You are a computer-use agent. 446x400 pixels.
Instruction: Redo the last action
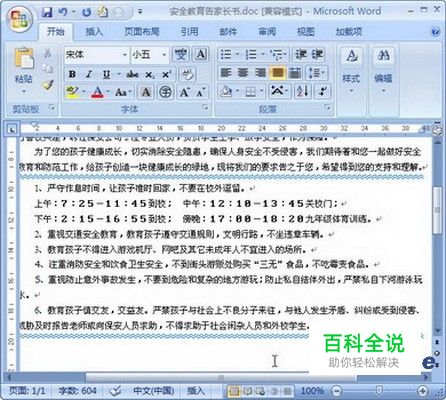coord(87,12)
